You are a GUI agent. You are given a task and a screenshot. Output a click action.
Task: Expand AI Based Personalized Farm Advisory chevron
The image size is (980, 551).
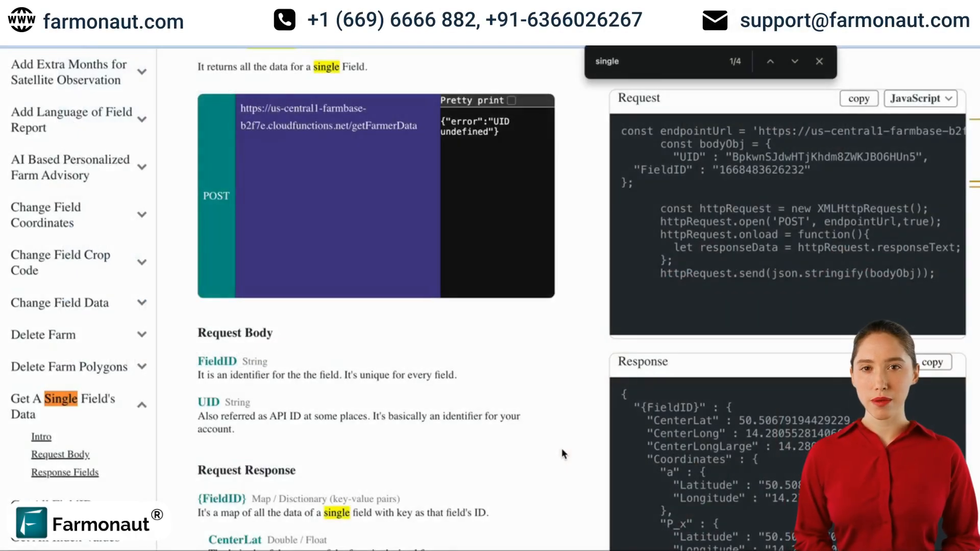tap(142, 167)
